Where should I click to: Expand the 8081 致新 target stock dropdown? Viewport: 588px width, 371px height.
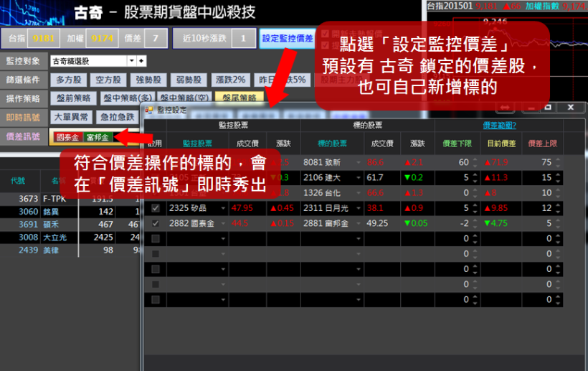[x=359, y=162]
